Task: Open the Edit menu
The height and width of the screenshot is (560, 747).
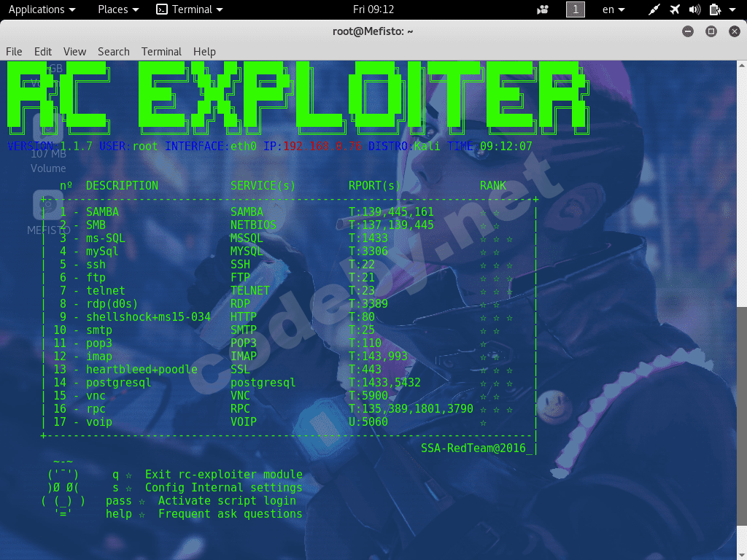Action: click(x=43, y=52)
